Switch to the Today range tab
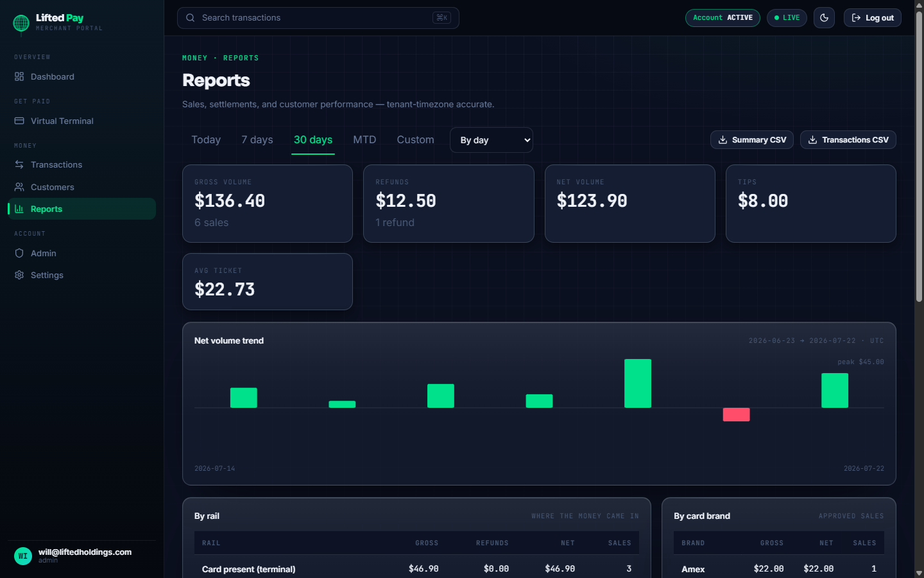Screen dimensions: 924x578 click(x=206, y=140)
